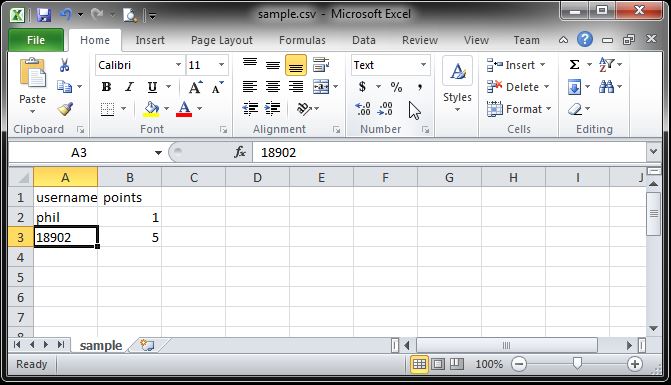
Task: Apply Comma Style format
Action: (420, 87)
